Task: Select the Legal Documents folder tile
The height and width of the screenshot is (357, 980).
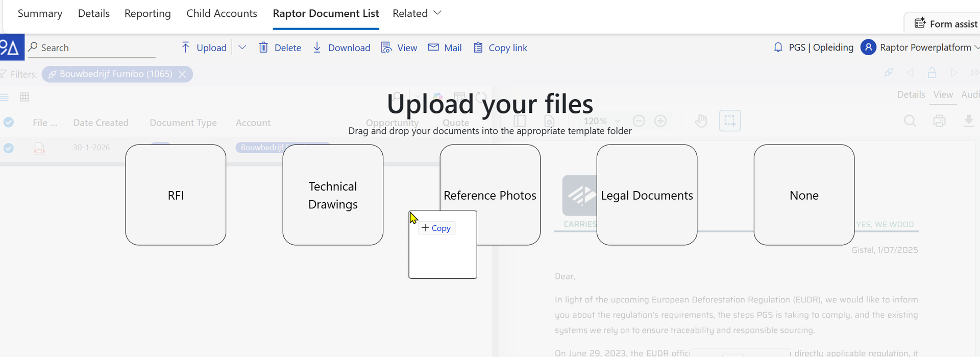Action: click(647, 195)
